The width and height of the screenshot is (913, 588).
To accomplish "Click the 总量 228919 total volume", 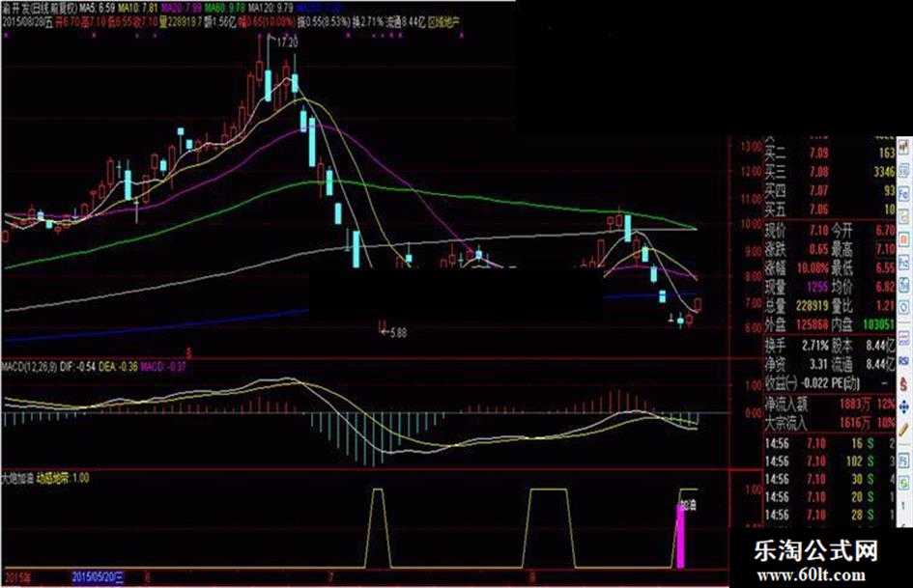I will point(796,306).
